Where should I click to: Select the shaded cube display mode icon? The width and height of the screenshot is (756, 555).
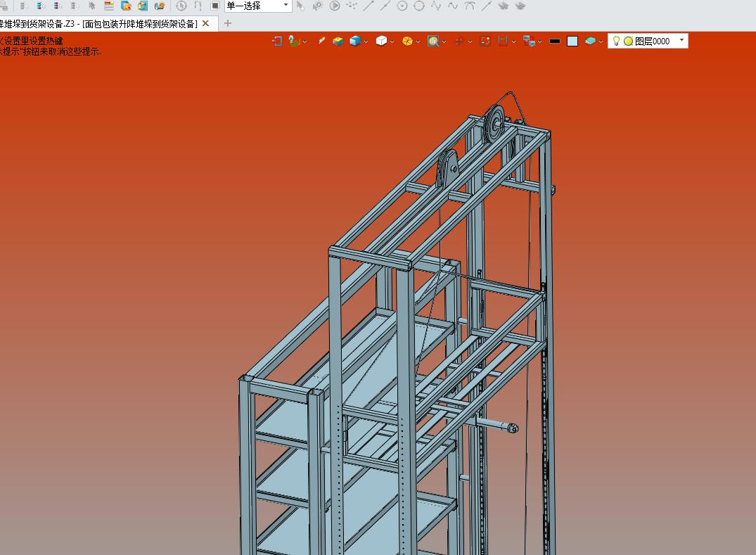pyautogui.click(x=355, y=42)
